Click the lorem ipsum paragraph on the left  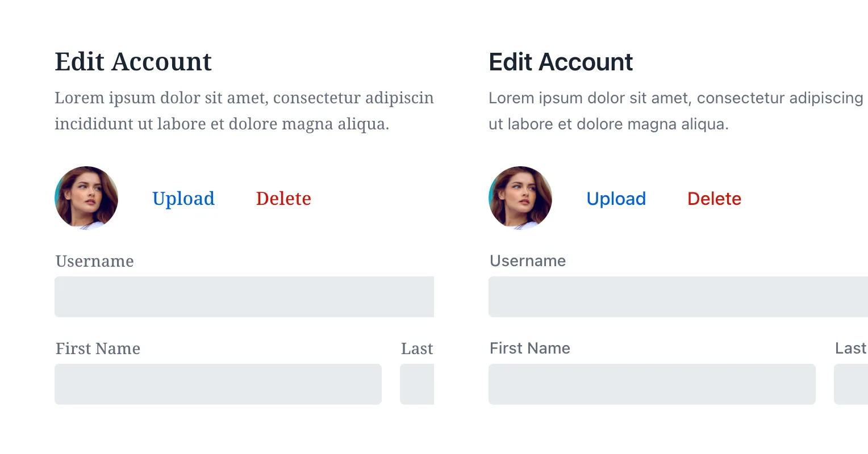click(x=244, y=111)
